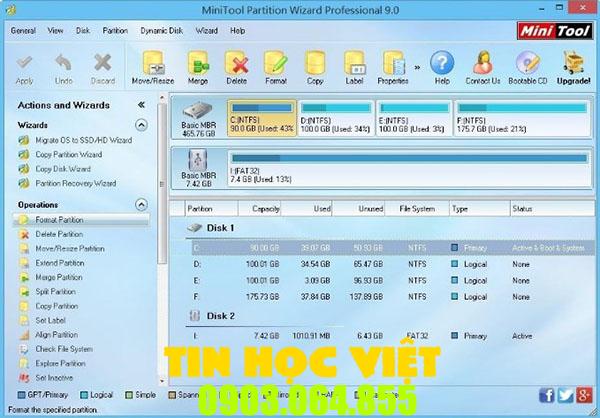Click the Delete partition toolbar icon

(236, 66)
